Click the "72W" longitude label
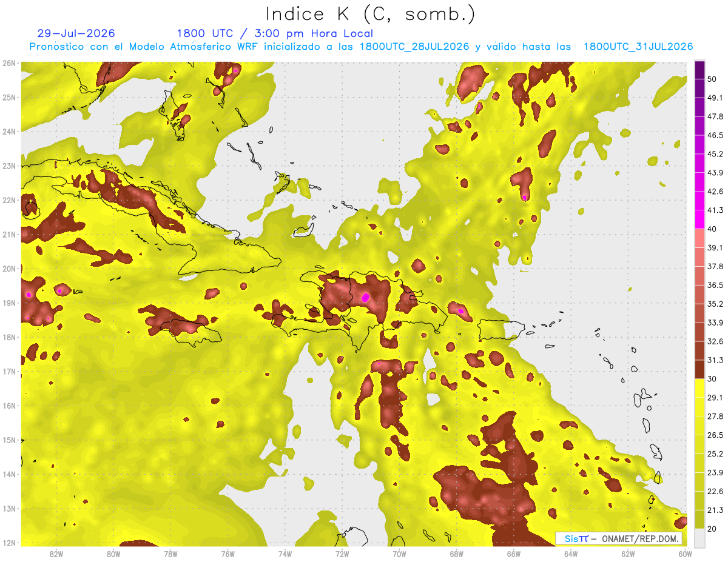This screenshot has height=562, width=728. (342, 554)
